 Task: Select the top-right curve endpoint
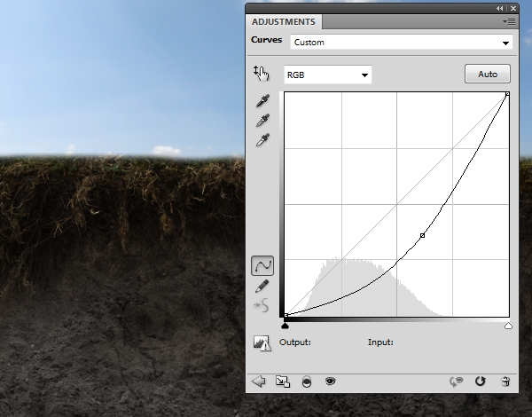pos(507,94)
